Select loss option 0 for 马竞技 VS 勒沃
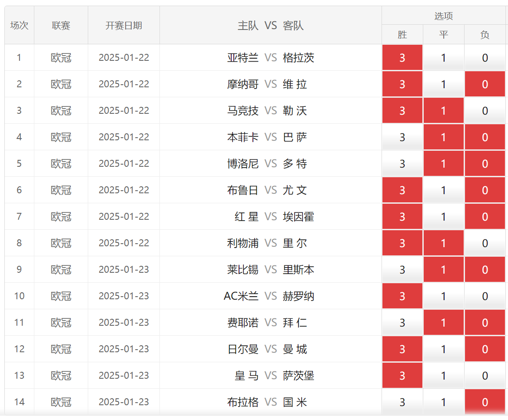The image size is (508, 420). (x=485, y=111)
